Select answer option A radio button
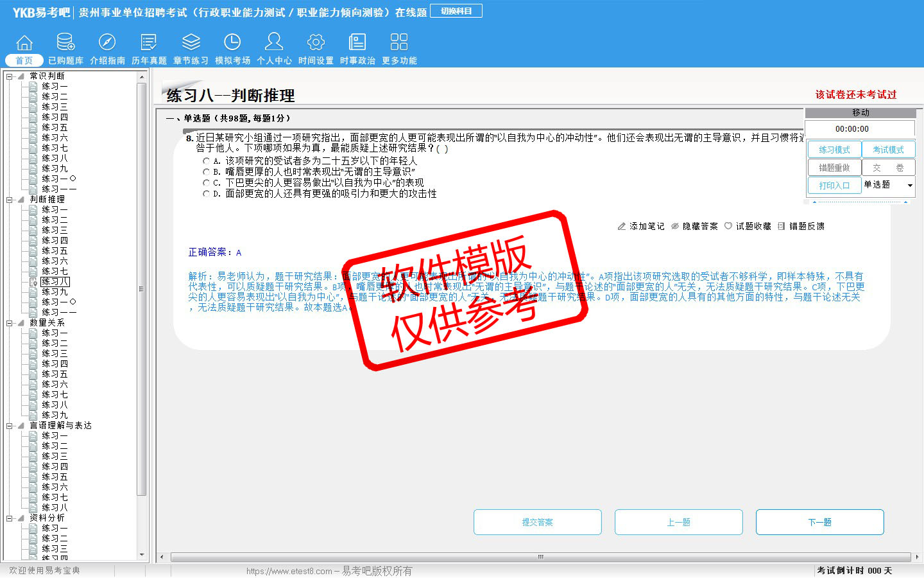 point(206,161)
